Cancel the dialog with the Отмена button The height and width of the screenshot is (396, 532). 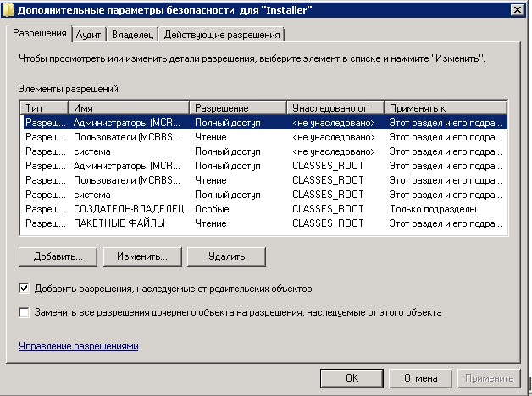pyautogui.click(x=419, y=377)
